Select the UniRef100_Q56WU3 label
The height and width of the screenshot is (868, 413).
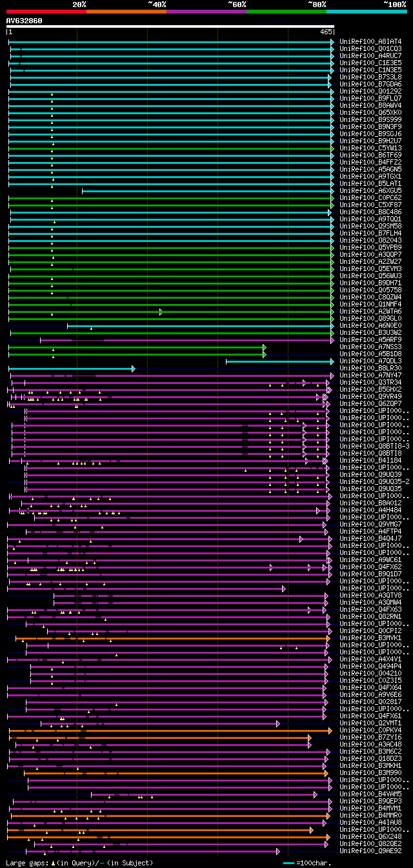click(x=370, y=276)
